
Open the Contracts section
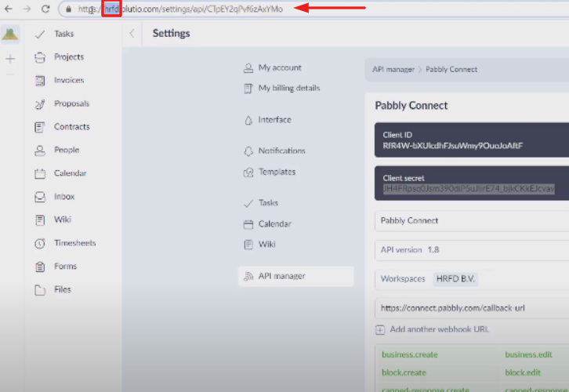[72, 127]
